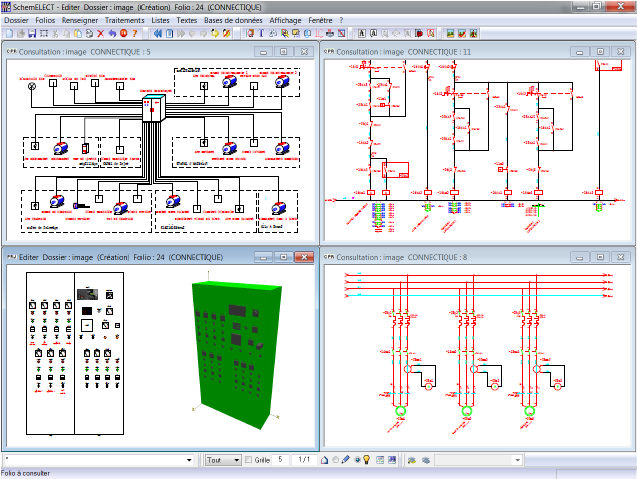Click the blue floppy disk save icon
Image resolution: width=638 pixels, height=479 pixels.
click(32, 33)
